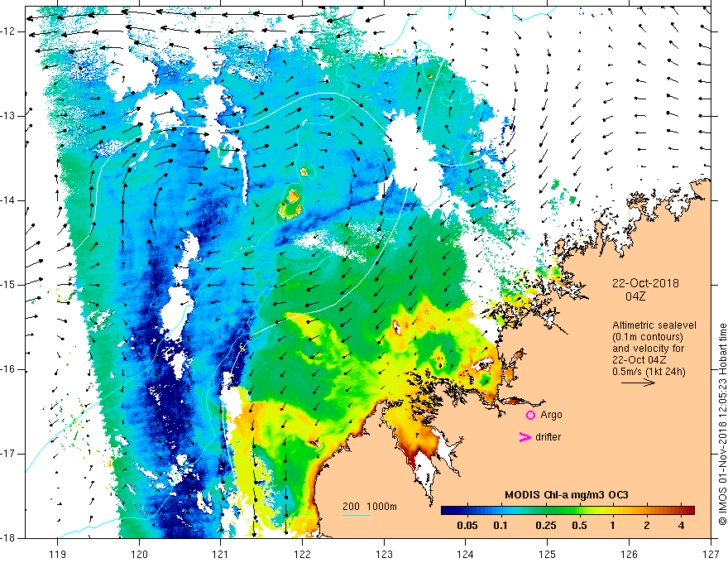Click the colorbar value '0.5'
The height and width of the screenshot is (563, 728).
pos(579,526)
